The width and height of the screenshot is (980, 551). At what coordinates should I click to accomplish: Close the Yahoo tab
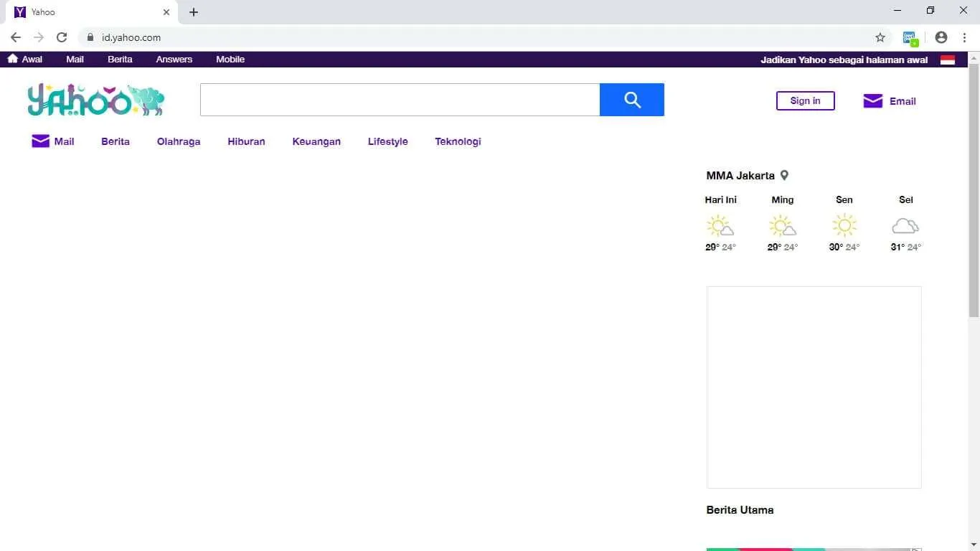click(x=166, y=12)
